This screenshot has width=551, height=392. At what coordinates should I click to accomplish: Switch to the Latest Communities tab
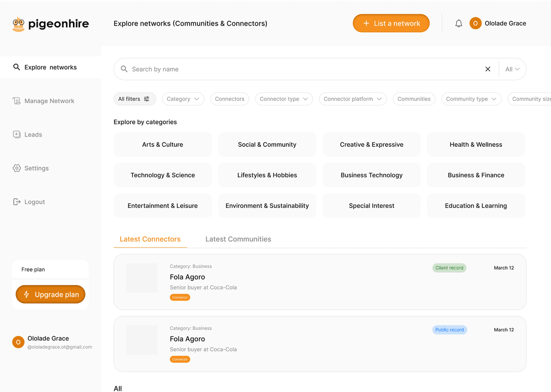[x=238, y=239]
